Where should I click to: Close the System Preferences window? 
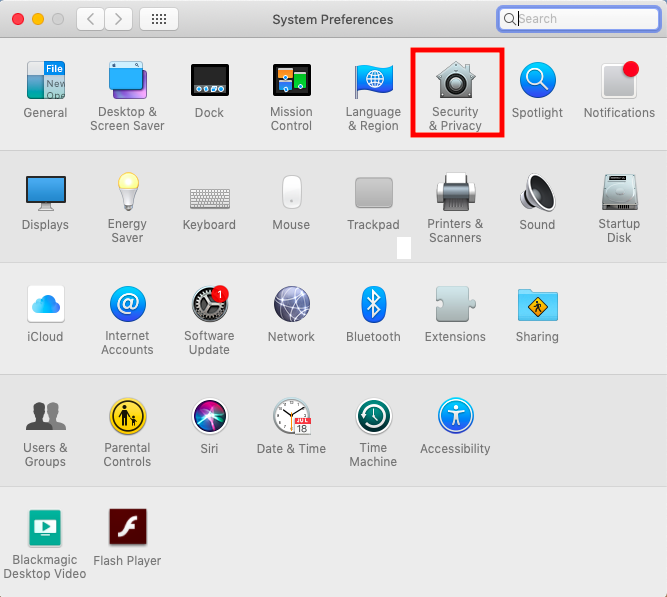(18, 19)
